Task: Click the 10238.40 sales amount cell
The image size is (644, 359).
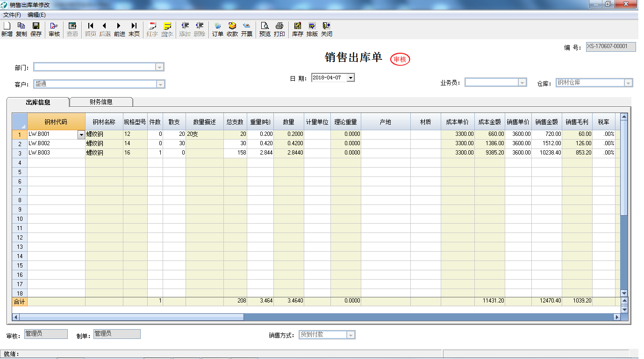Action: click(x=547, y=153)
